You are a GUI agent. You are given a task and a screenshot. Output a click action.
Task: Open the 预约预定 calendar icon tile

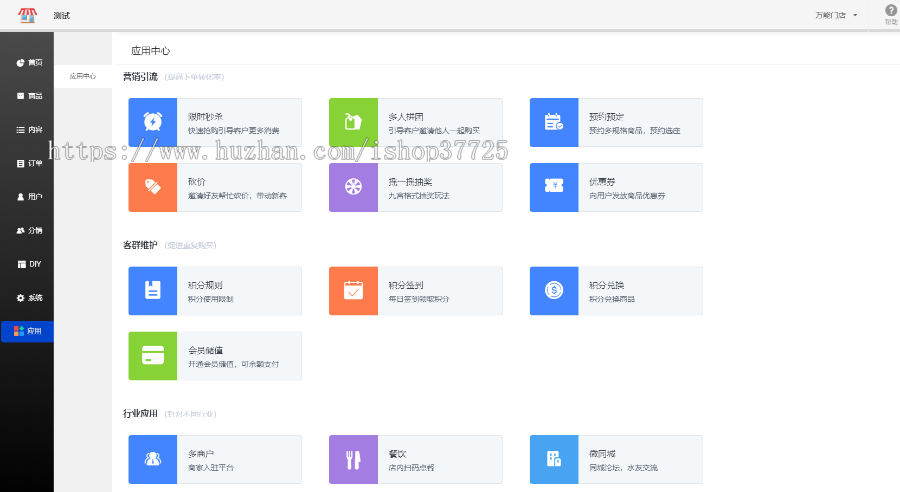pyautogui.click(x=554, y=122)
